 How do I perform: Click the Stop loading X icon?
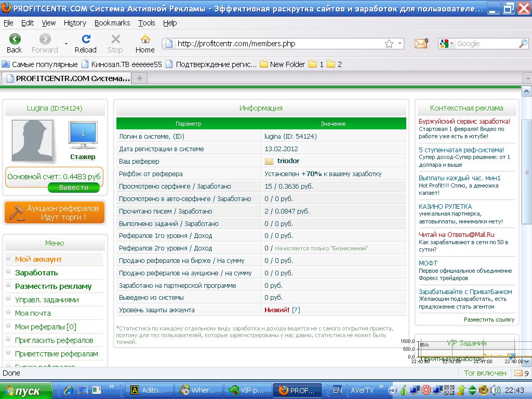pyautogui.click(x=115, y=39)
